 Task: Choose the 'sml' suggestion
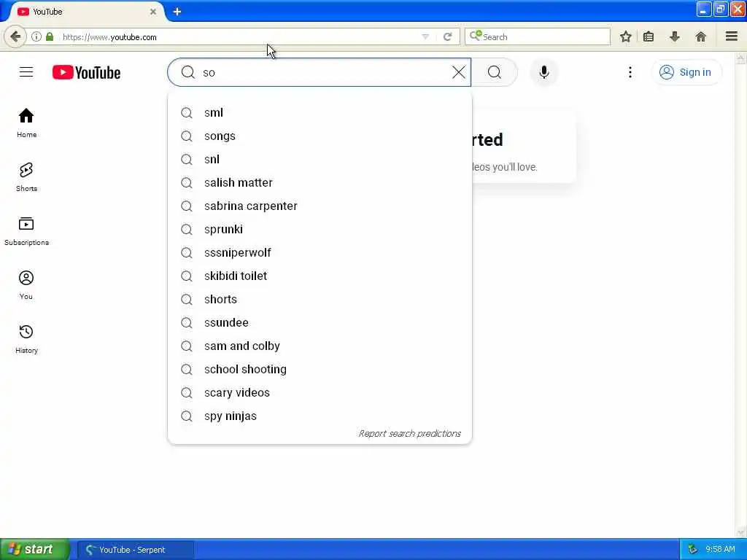pos(320,112)
